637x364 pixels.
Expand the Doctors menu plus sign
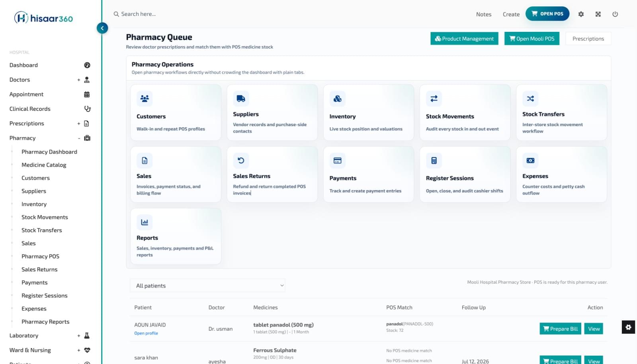[x=79, y=80]
